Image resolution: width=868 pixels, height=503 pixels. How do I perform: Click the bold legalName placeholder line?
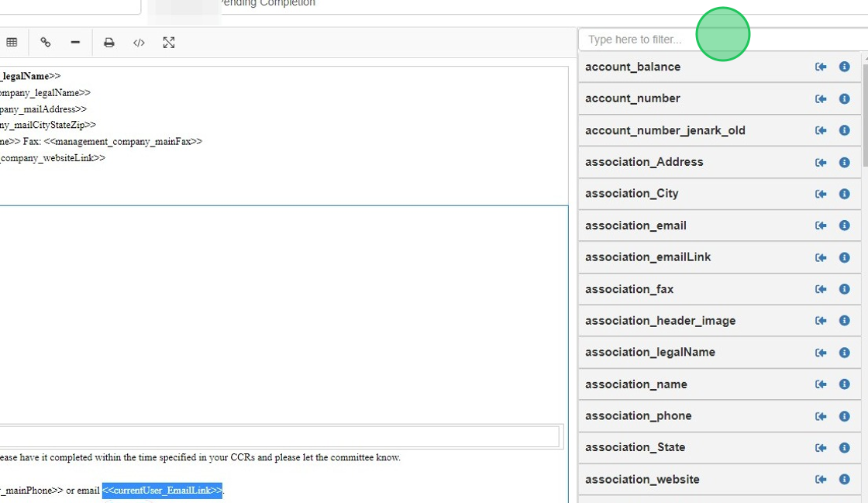point(30,77)
